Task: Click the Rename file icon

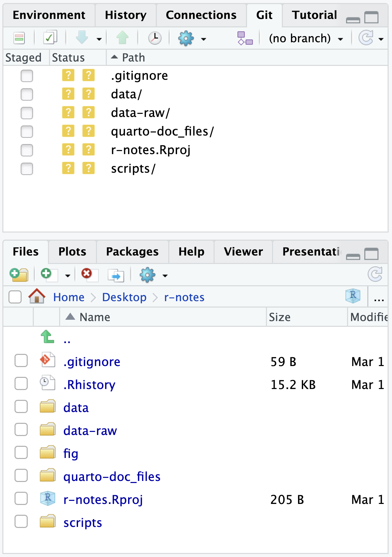Action: (116, 275)
